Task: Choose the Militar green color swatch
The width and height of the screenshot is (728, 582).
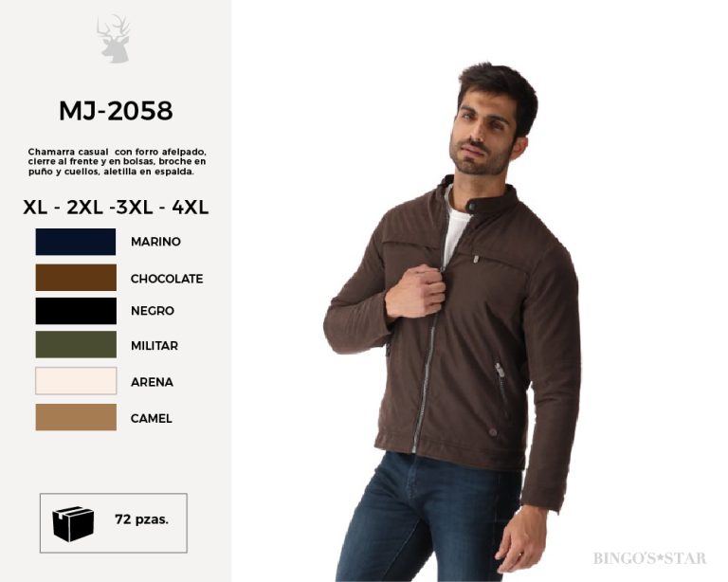Action: click(76, 344)
